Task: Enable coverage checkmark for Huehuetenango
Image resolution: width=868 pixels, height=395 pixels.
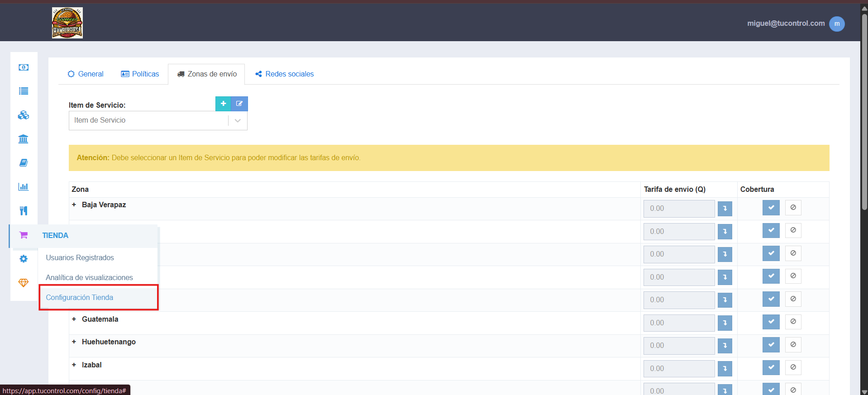Action: [771, 345]
